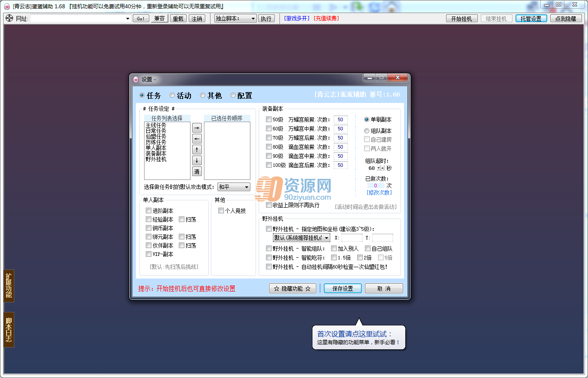This screenshot has height=378, width=588.
Task: Enable 野外挂机 指定地图和坐标 checkbox
Action: pos(269,229)
